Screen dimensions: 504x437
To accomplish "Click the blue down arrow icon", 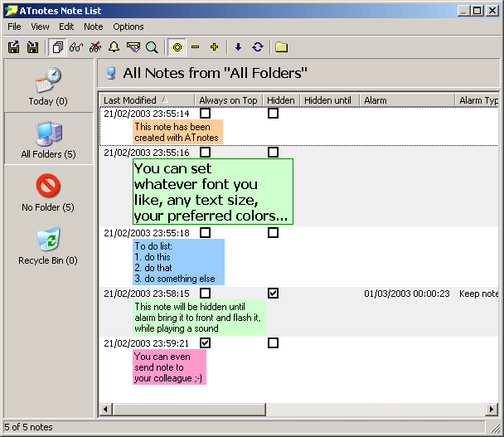I will click(x=238, y=47).
